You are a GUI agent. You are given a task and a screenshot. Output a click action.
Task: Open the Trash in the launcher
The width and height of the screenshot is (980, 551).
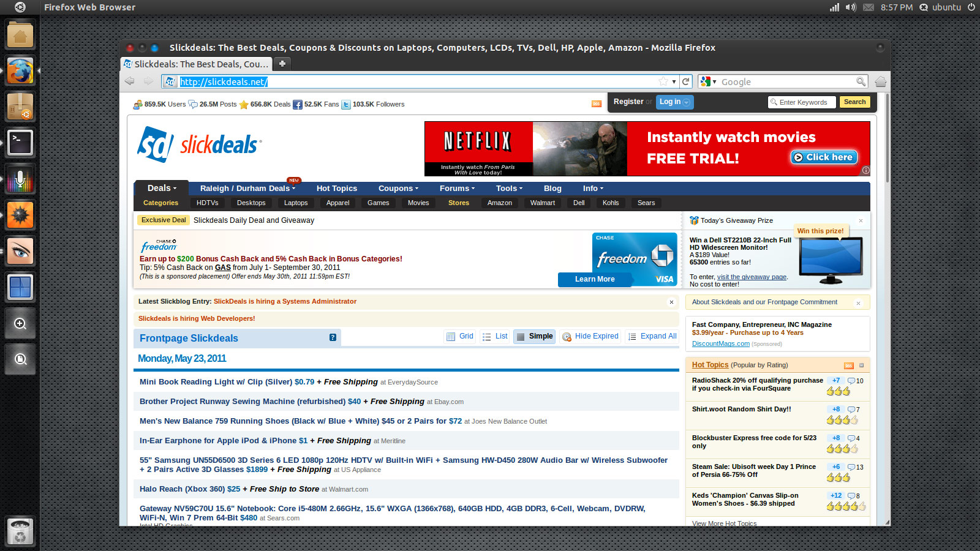pyautogui.click(x=20, y=532)
